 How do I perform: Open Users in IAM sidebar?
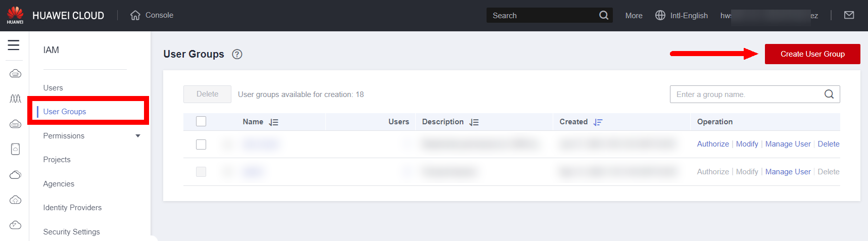coord(53,88)
